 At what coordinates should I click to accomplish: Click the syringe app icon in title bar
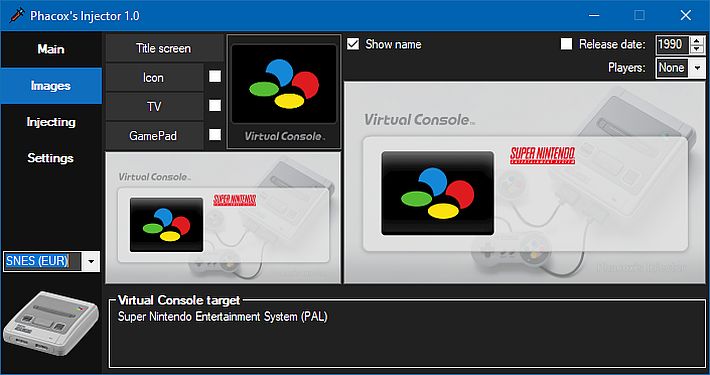pos(16,16)
